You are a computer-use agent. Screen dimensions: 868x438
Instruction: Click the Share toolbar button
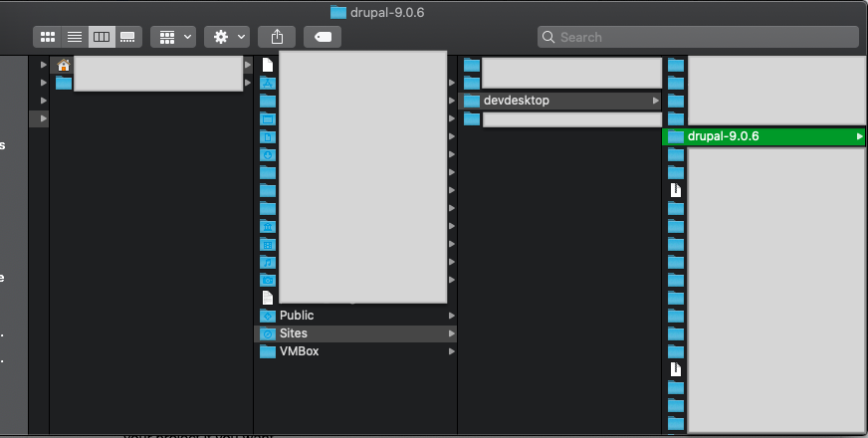277,37
